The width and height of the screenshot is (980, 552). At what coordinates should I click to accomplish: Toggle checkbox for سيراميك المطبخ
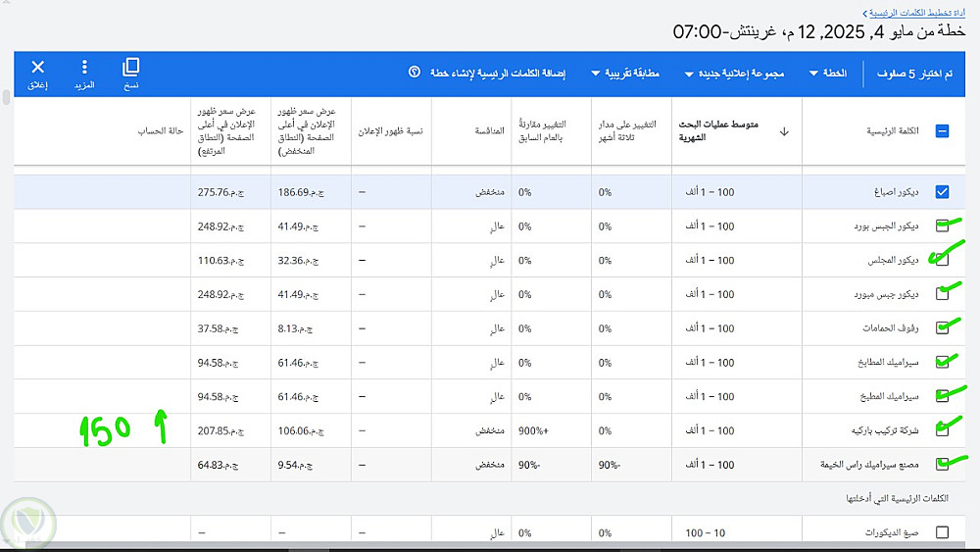coord(942,396)
